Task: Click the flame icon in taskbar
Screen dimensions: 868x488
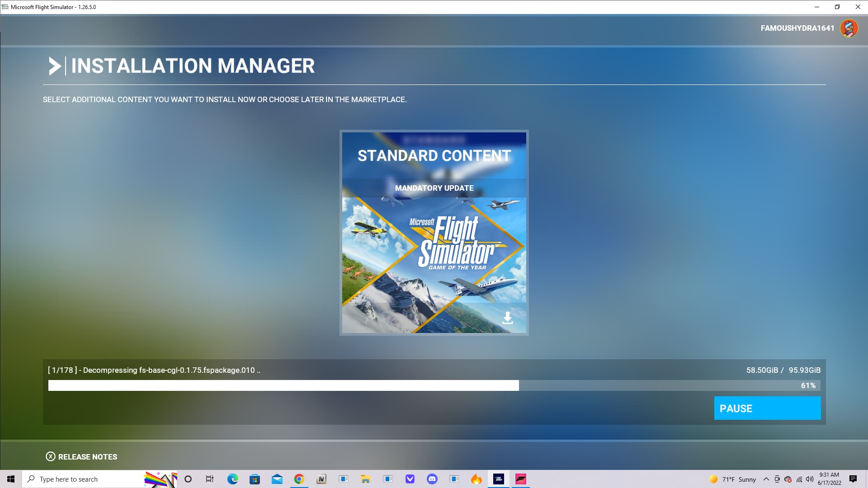Action: coord(476,479)
